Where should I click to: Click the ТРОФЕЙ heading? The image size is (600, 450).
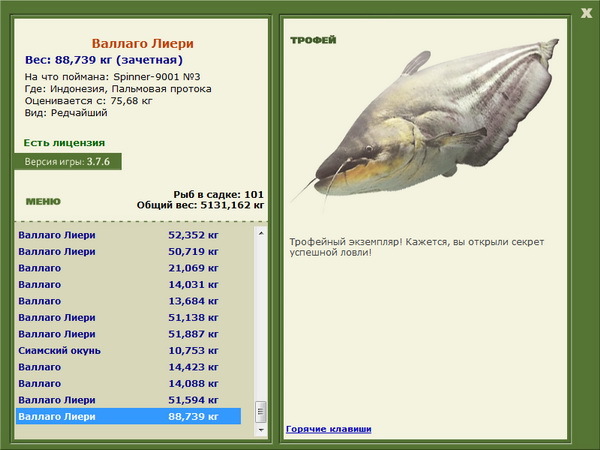(313, 40)
